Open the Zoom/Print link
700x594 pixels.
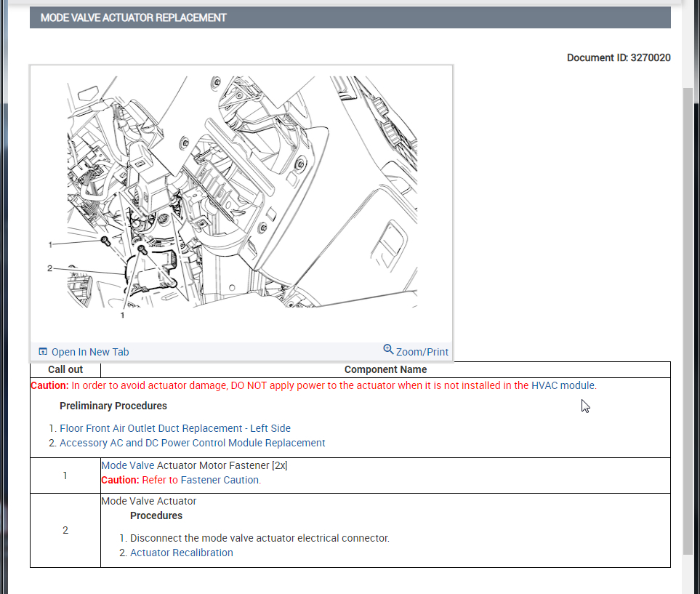[422, 352]
